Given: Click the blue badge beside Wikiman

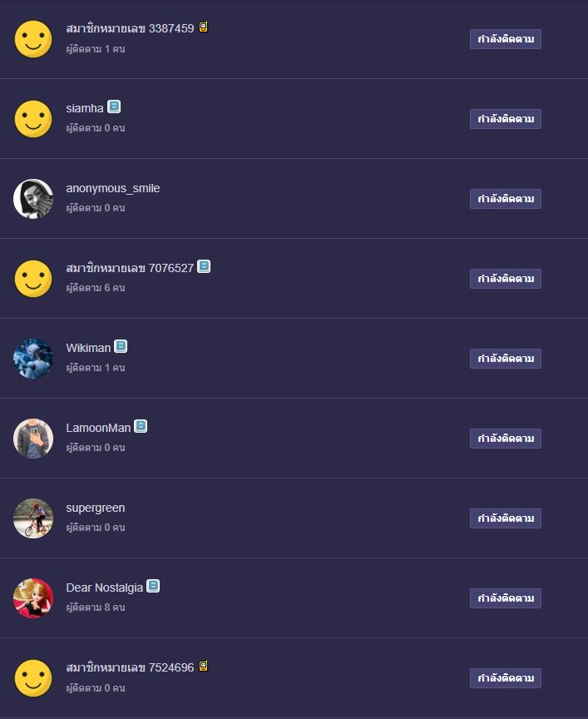Looking at the screenshot, I should pos(121,346).
